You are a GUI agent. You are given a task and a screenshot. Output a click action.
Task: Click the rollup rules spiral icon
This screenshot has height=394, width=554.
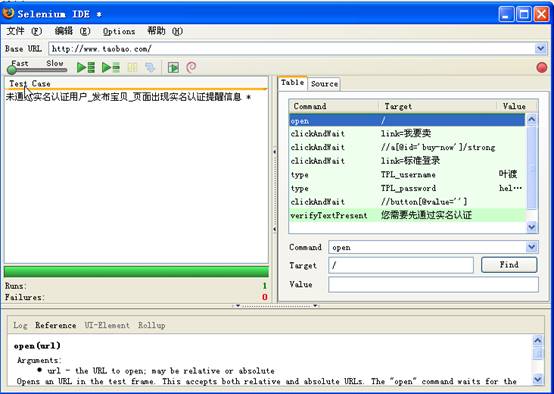coord(191,67)
